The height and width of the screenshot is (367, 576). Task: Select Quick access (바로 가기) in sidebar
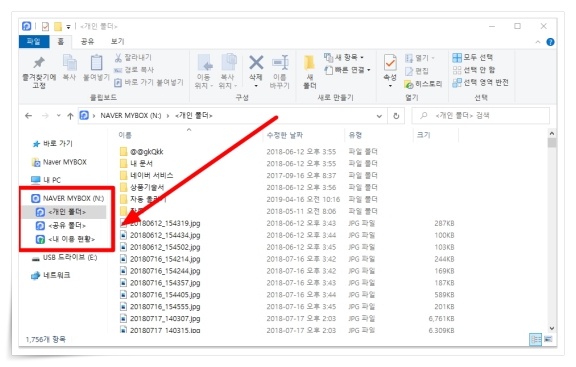coord(53,144)
